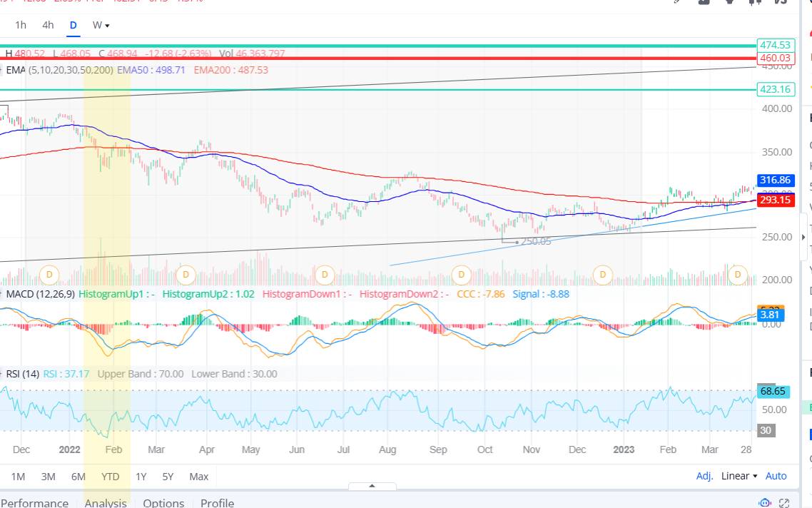Collapse the panel using the up-arrow handle
The image size is (812, 508).
[x=372, y=486]
